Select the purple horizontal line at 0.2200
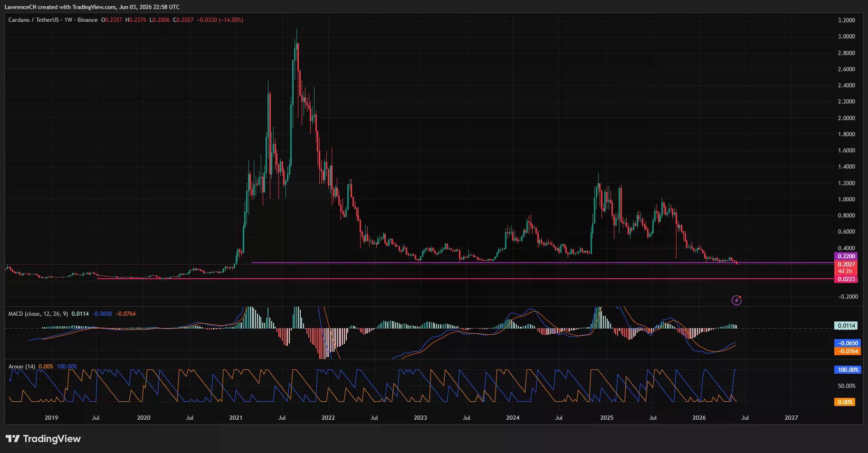The width and height of the screenshot is (868, 453). pyautogui.click(x=542, y=263)
